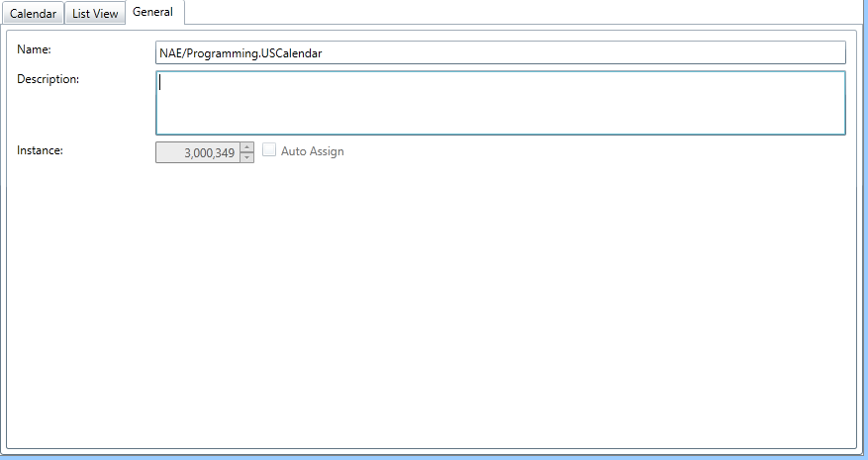Click the Name field containing NAE/Programming.USCalendar
This screenshot has width=868, height=460.
501,52
